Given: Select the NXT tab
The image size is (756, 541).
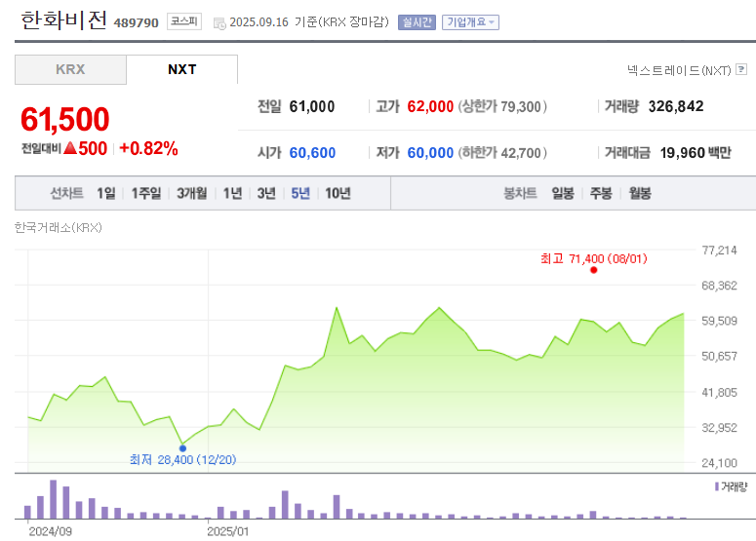Looking at the screenshot, I should pos(181,69).
